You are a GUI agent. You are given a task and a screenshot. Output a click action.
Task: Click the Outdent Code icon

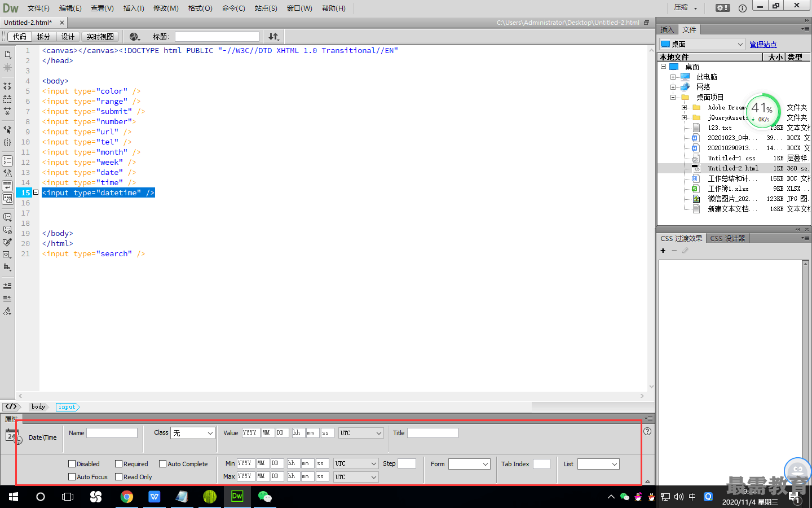7,298
